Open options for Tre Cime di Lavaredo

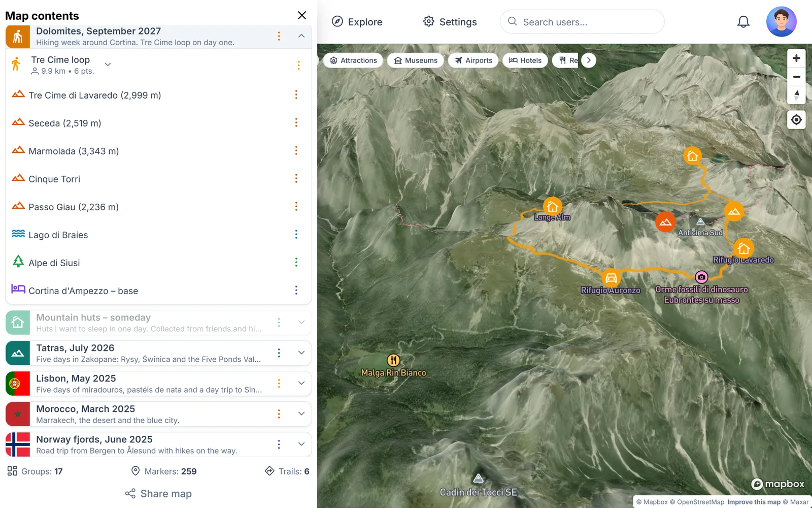point(296,95)
